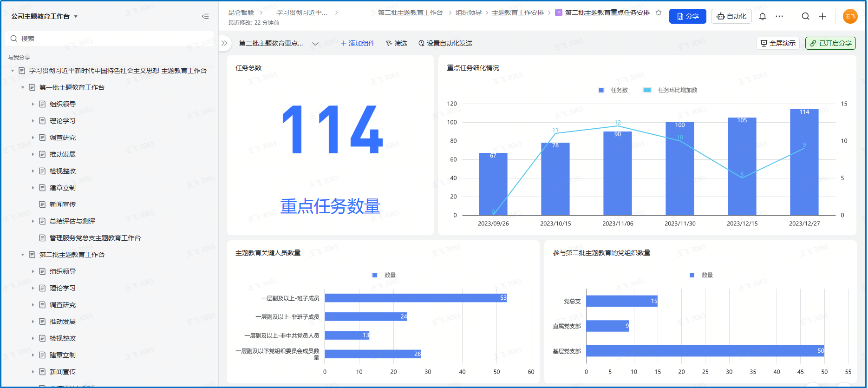Toggle 任务数 legend series swatch
This screenshot has width=868, height=388.
click(x=601, y=90)
